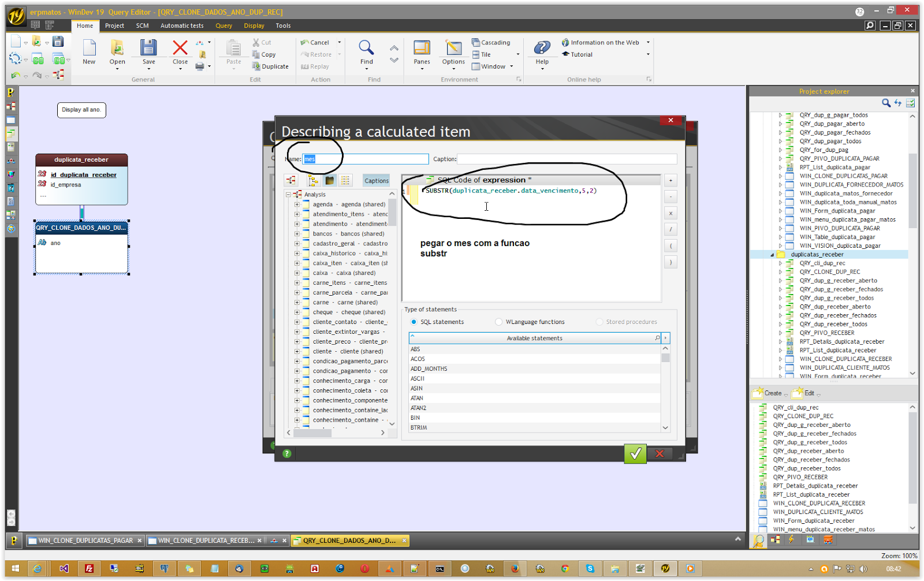
Task: Collapse duplicatas_receber folder in Project explorer
Action: (x=772, y=255)
